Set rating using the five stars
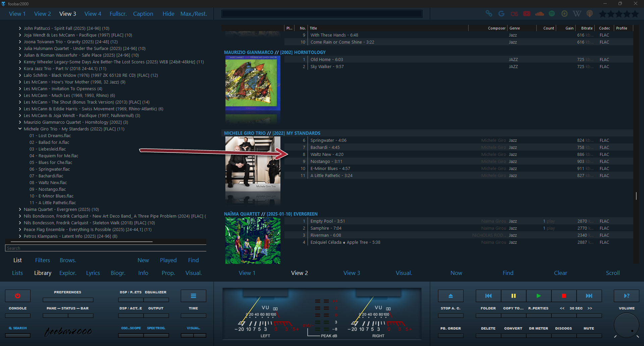 click(619, 14)
